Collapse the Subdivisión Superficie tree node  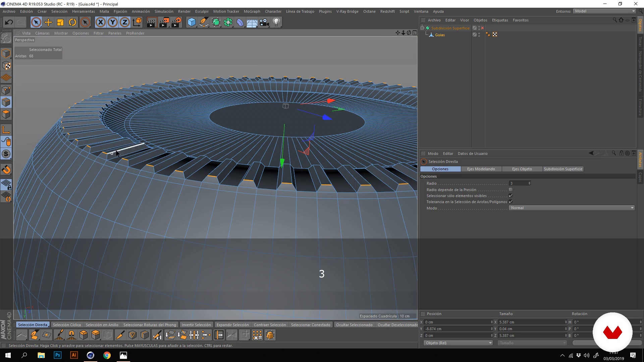(422, 28)
